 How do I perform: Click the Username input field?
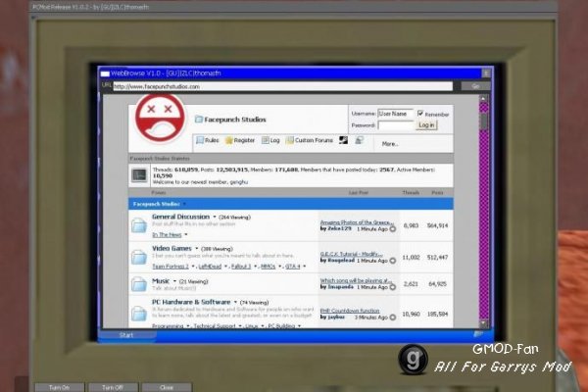tap(395, 114)
